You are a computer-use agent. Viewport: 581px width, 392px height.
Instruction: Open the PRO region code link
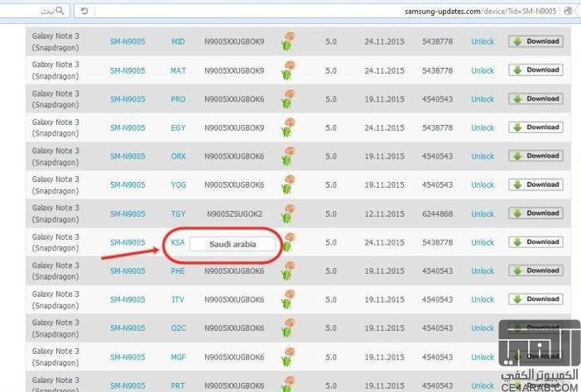(178, 99)
